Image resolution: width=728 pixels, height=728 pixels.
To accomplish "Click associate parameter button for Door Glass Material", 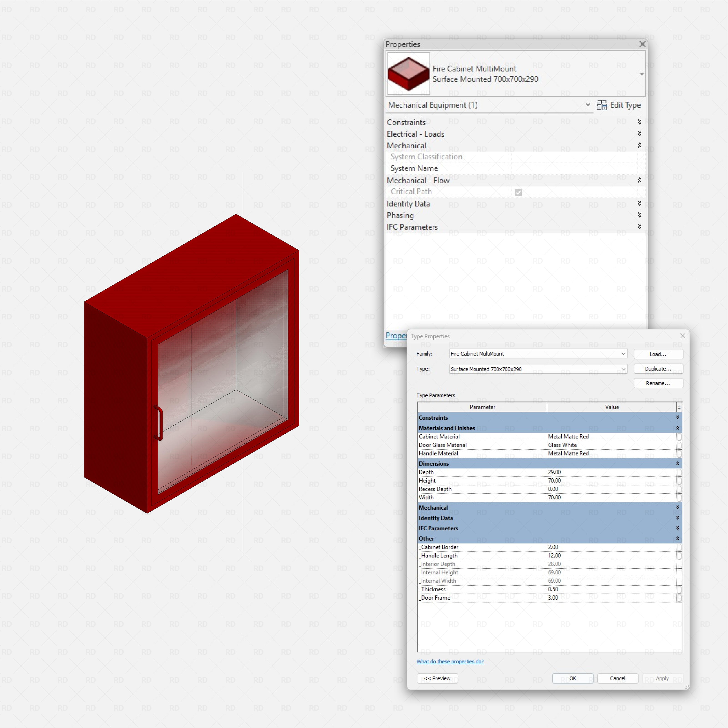I will [x=679, y=445].
